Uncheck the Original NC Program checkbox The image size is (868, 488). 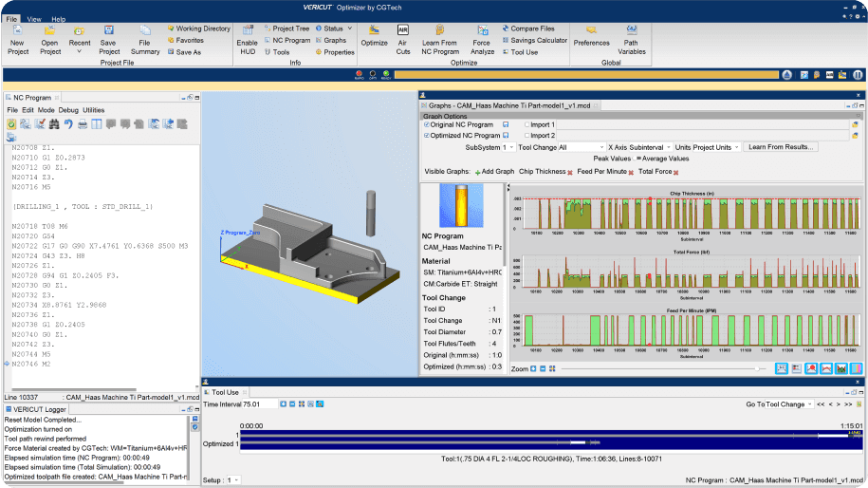click(x=427, y=124)
